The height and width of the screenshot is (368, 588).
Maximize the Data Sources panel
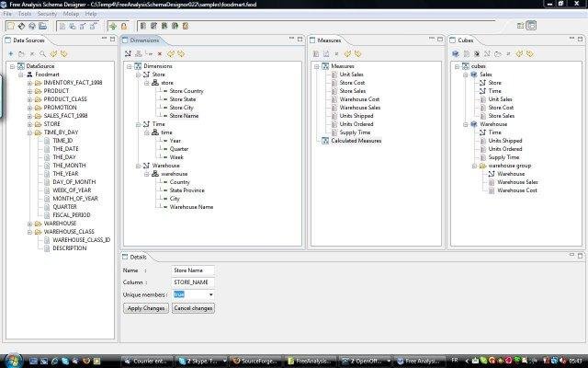click(x=112, y=39)
